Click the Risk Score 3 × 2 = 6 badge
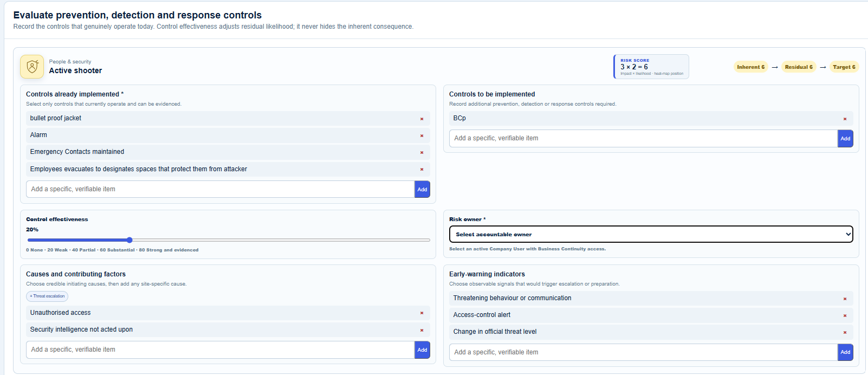Image resolution: width=868 pixels, height=375 pixels. click(651, 67)
